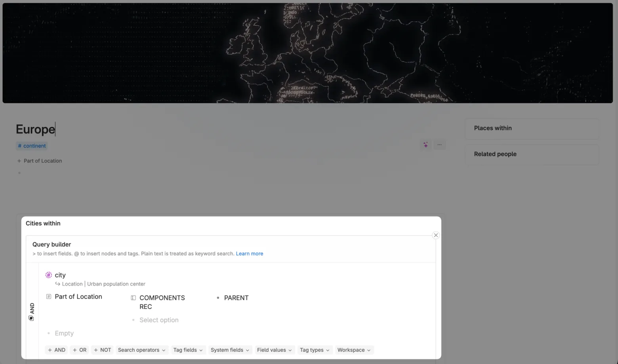Screen dimensions: 618x364
Task: Open the System fields dropdown
Action: coord(230,350)
